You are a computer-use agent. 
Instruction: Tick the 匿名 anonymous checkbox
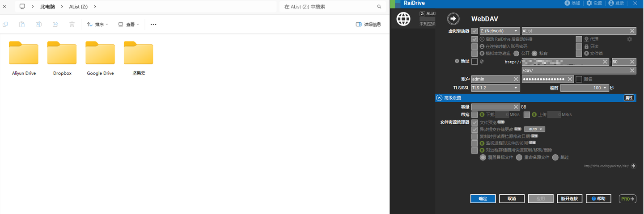click(x=579, y=79)
